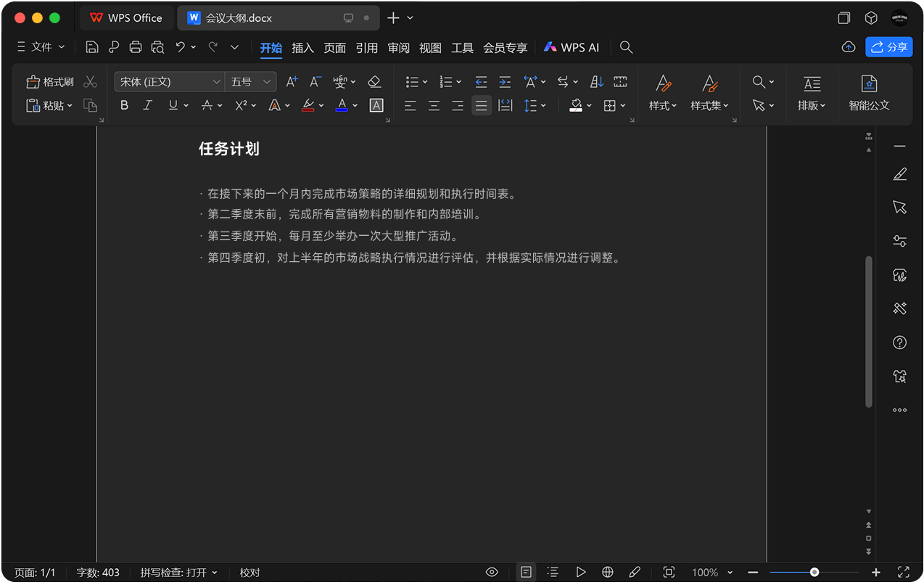The width and height of the screenshot is (924, 582).
Task: Switch to the 插入 ribbon tab
Action: pos(302,48)
